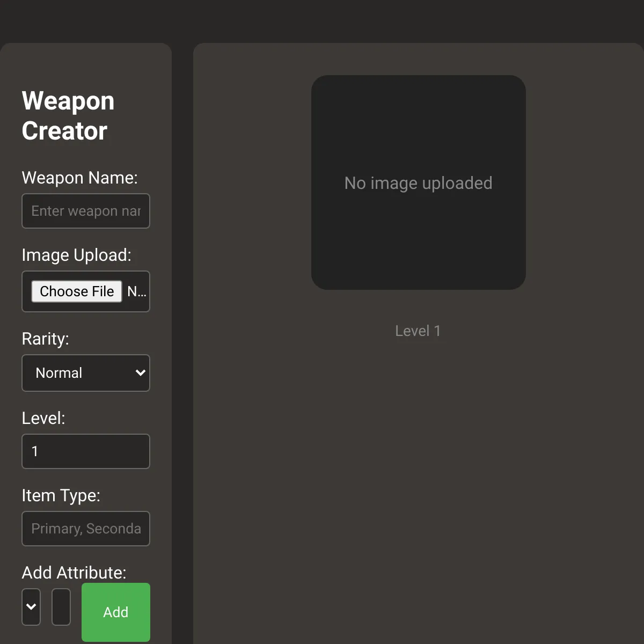This screenshot has width=644, height=644.
Task: Click the attribute value box beside Add
Action: tap(61, 607)
